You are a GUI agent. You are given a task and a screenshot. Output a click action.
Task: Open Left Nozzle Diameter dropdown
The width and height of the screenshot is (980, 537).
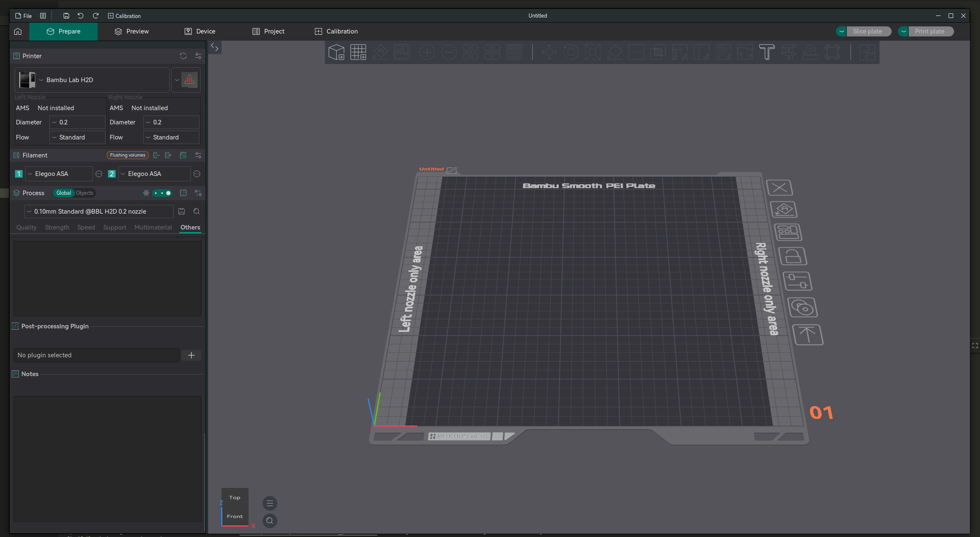(x=77, y=122)
